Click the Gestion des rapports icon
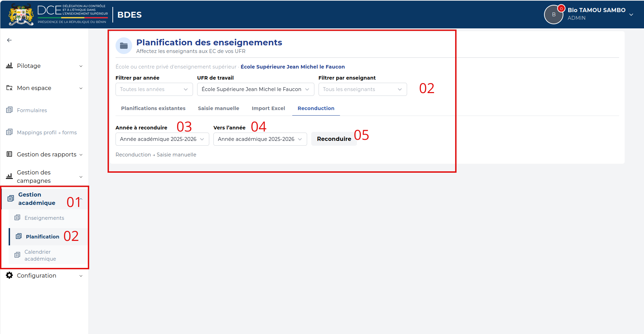This screenshot has width=644, height=334. point(9,154)
